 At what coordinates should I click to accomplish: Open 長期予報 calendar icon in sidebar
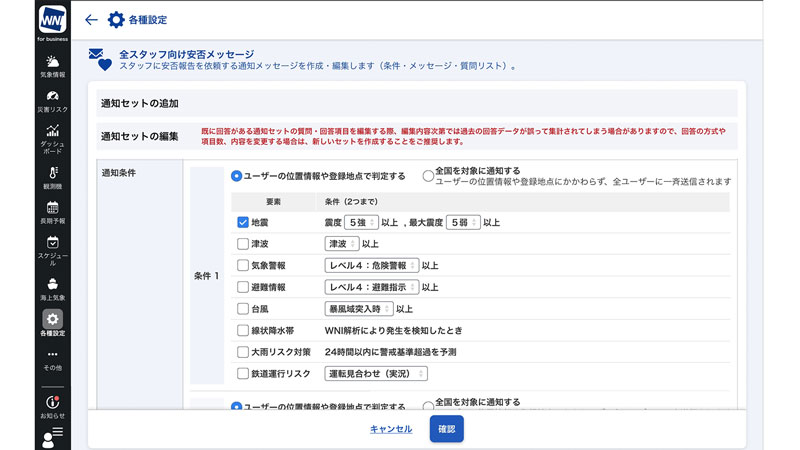52,211
